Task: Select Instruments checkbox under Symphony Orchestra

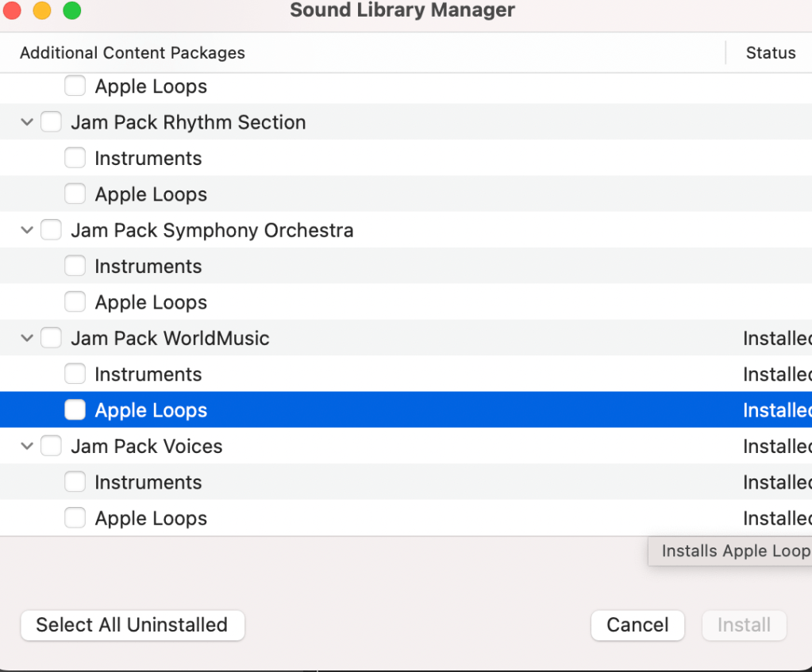Action: 75,266
